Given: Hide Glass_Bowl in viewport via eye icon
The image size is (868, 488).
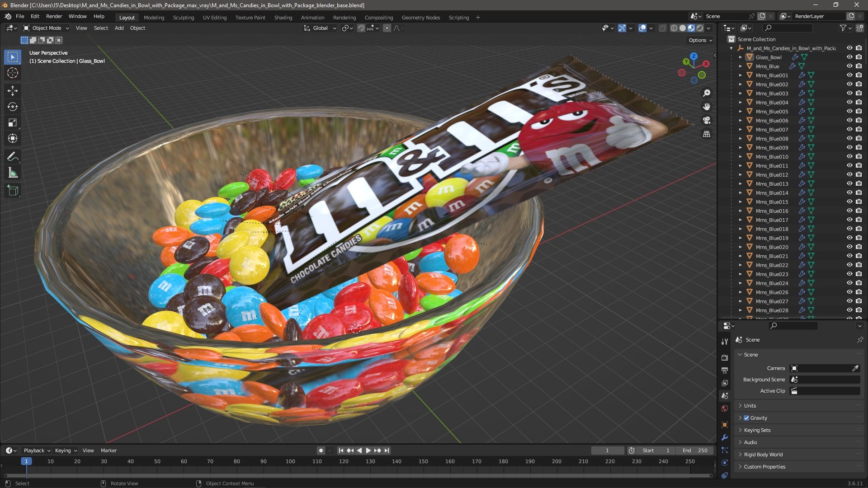Looking at the screenshot, I should click(x=849, y=57).
